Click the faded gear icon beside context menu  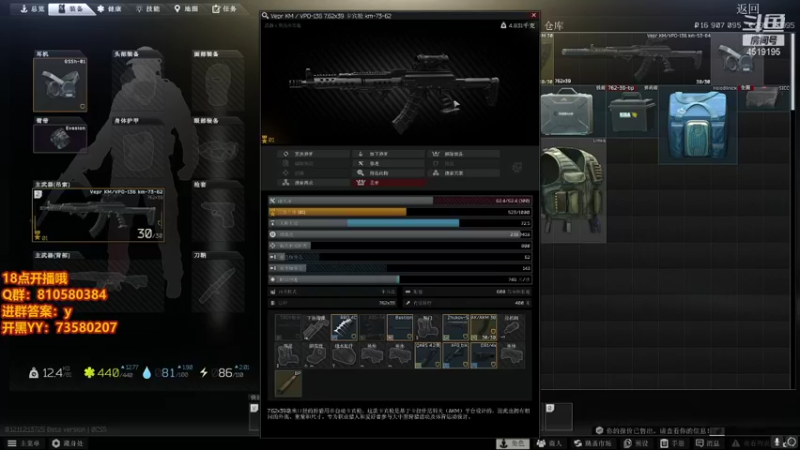(x=517, y=167)
